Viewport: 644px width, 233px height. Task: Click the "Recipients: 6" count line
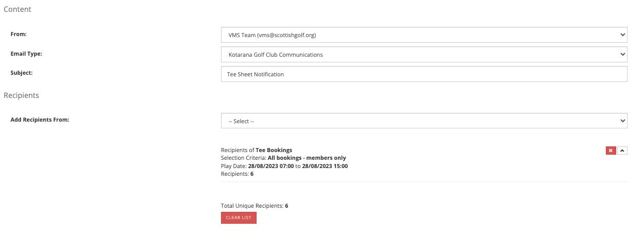[237, 174]
